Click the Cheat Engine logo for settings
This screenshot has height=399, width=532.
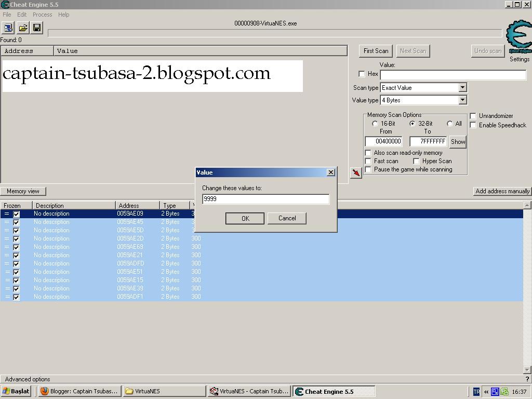click(519, 37)
